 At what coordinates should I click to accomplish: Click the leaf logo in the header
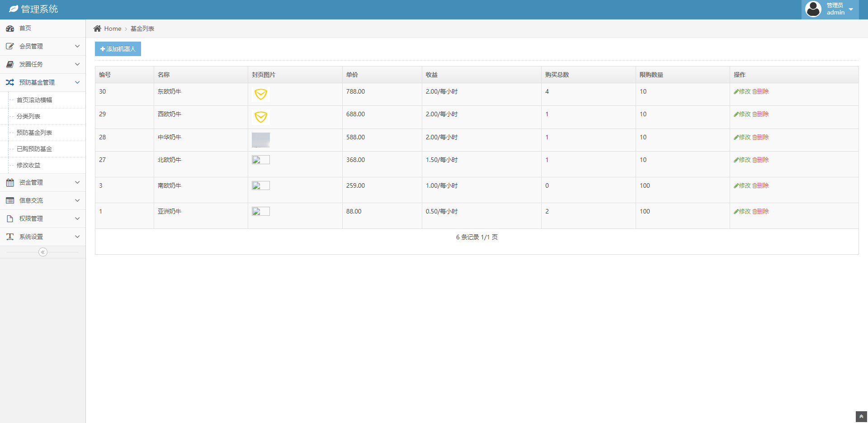coord(14,9)
